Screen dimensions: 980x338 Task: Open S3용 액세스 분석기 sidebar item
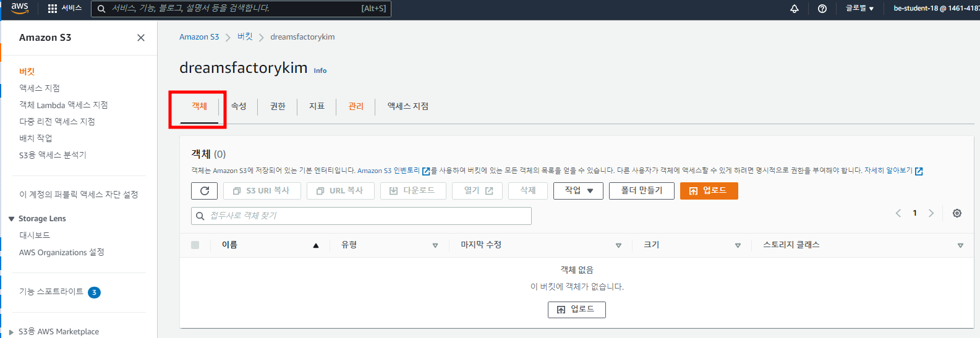coord(53,155)
